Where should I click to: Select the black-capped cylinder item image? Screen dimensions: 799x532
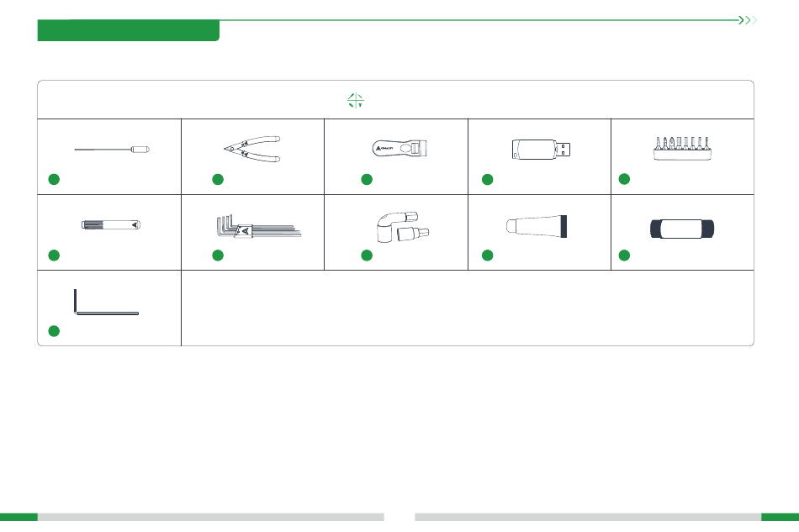pos(682,229)
